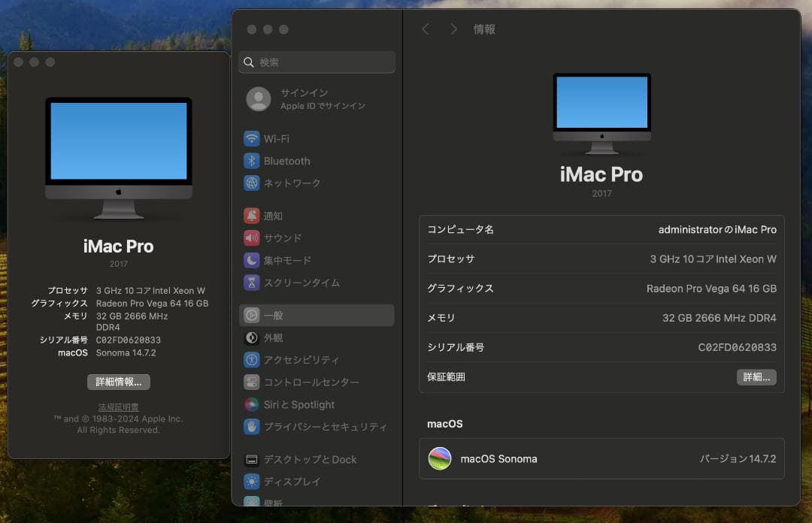Select the 一般 sidebar entry
Image resolution: width=812 pixels, height=523 pixels.
coord(274,315)
